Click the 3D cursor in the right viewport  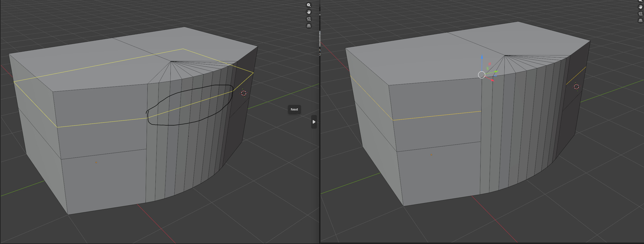pos(576,87)
